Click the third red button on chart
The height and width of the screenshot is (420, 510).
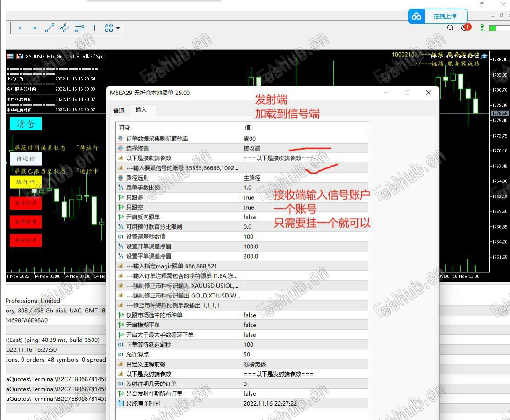tap(26, 240)
